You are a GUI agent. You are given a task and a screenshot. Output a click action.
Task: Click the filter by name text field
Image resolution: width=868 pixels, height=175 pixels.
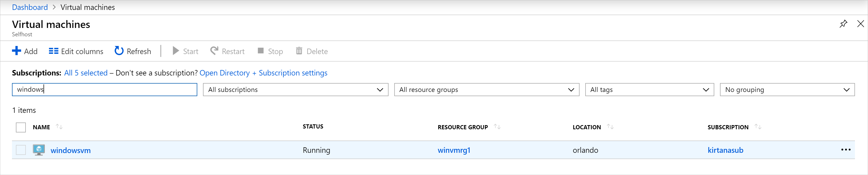tap(104, 90)
